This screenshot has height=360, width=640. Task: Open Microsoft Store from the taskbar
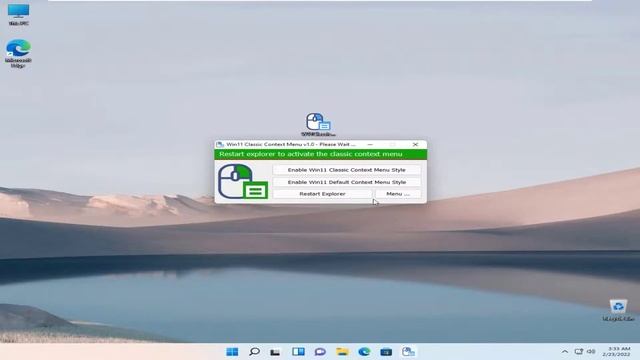(x=386, y=351)
